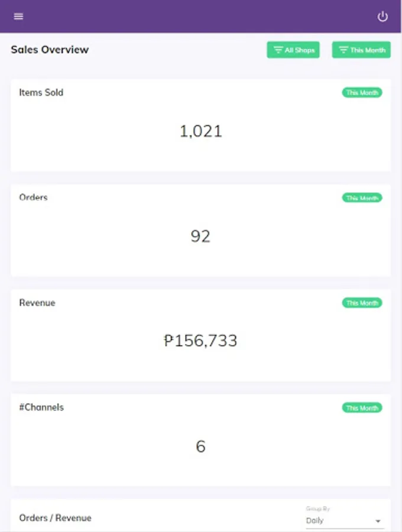Select the 92 orders value

click(x=200, y=236)
